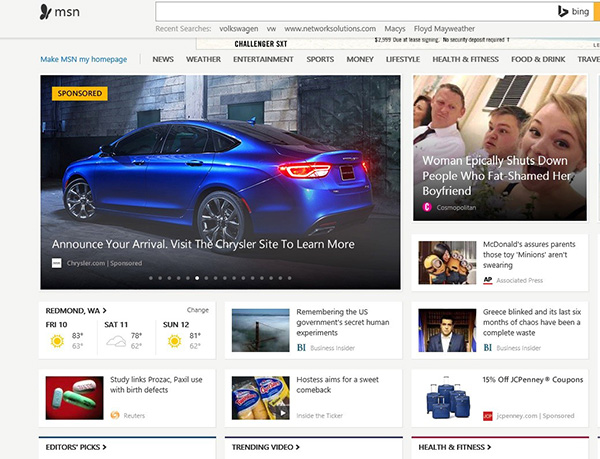Image resolution: width=600 pixels, height=459 pixels.
Task: Click the Cosmopolitan source icon
Action: (x=427, y=207)
